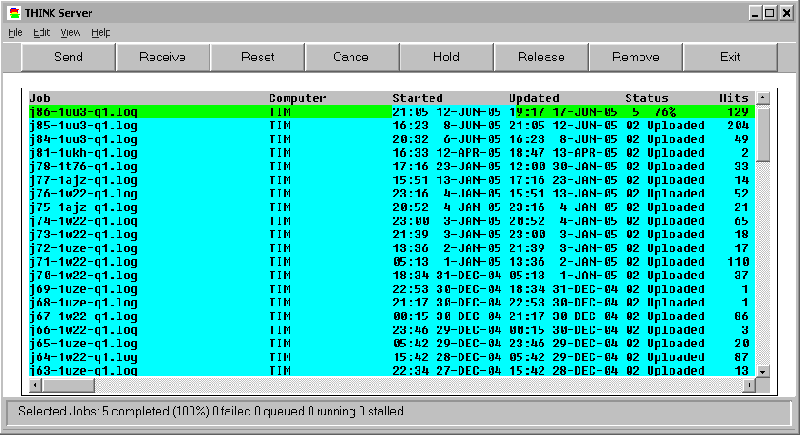Select job j66-1w22-q1.log
800x435 pixels.
pyautogui.click(x=391, y=330)
